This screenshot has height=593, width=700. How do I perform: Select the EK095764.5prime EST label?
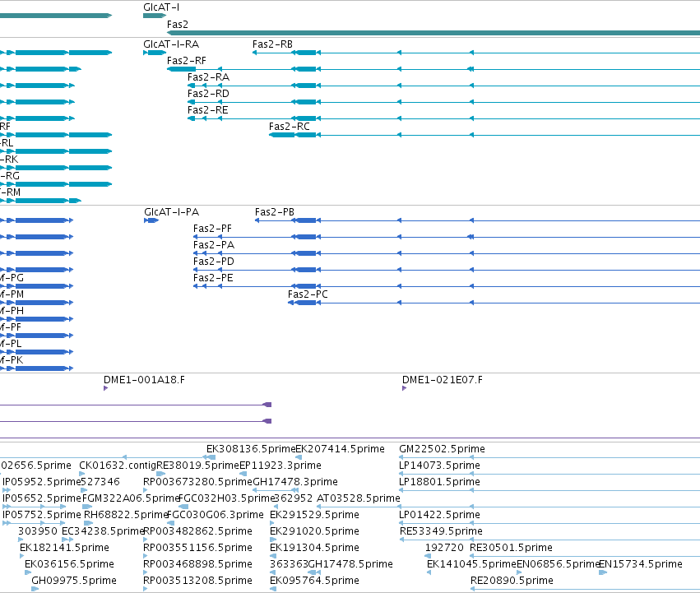315,581
